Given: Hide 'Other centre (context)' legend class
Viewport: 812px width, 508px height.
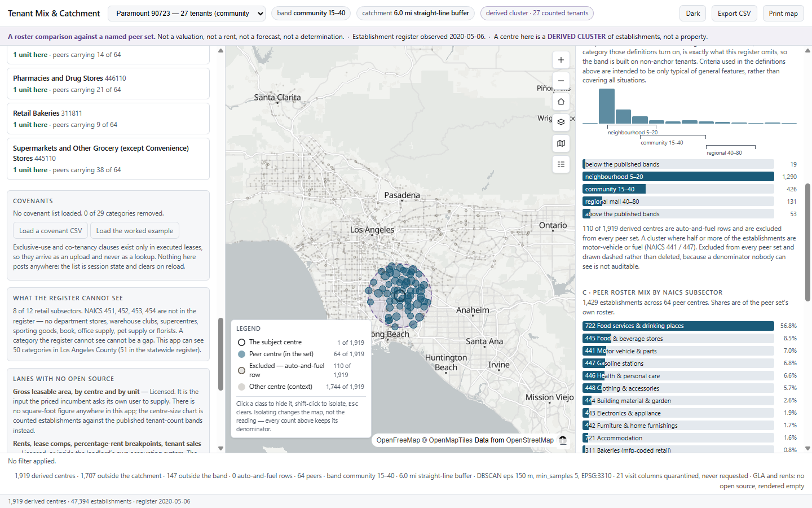Looking at the screenshot, I should 301,387.
